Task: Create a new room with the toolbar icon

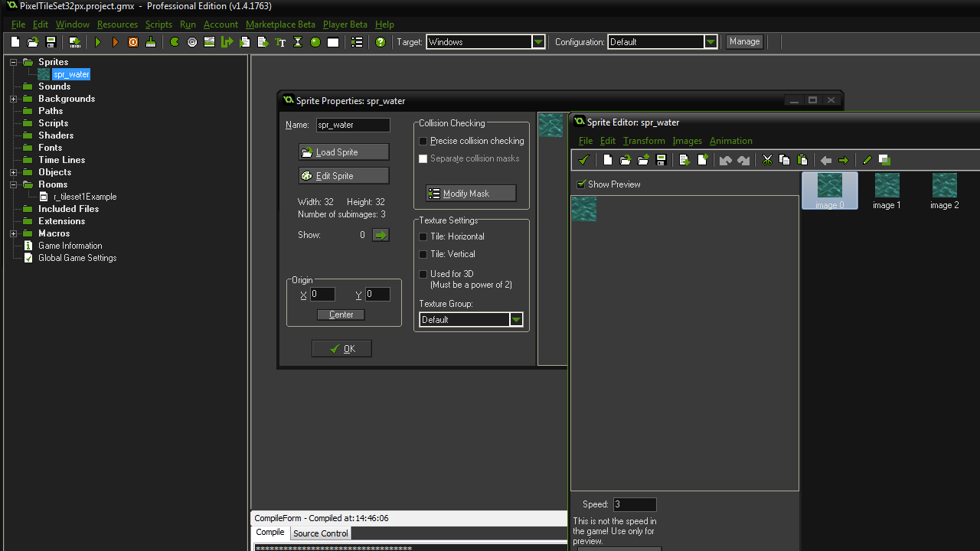Action: [332, 42]
